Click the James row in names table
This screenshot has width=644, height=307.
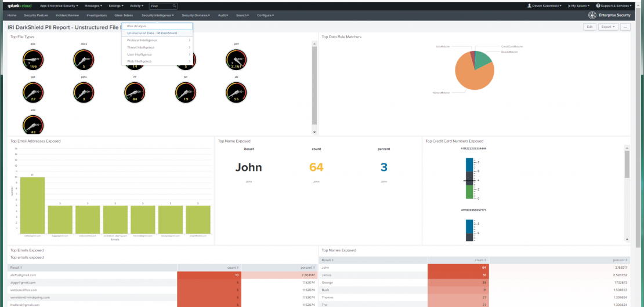tap(475, 275)
